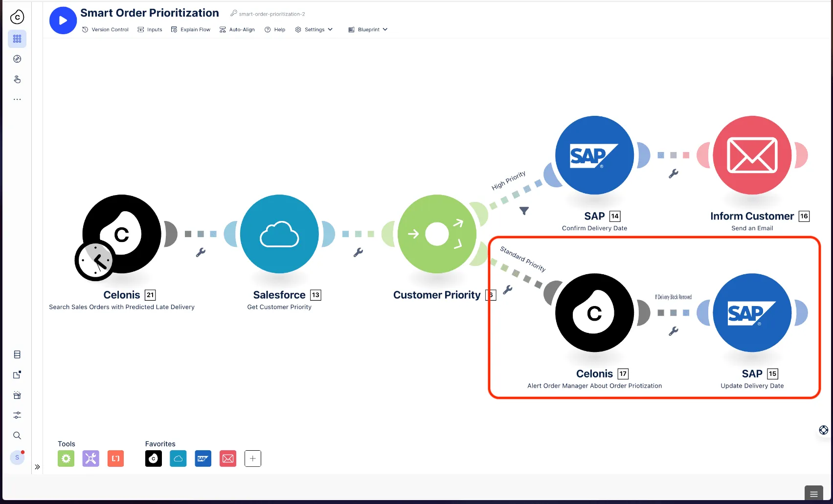Open the Inform Customer email module
This screenshot has width=833, height=504.
click(x=752, y=155)
